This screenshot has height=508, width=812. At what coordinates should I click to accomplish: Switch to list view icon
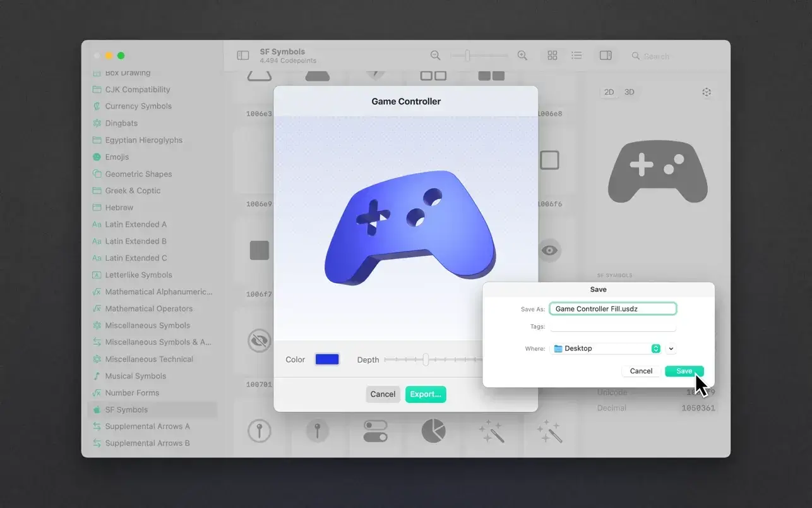pyautogui.click(x=576, y=56)
